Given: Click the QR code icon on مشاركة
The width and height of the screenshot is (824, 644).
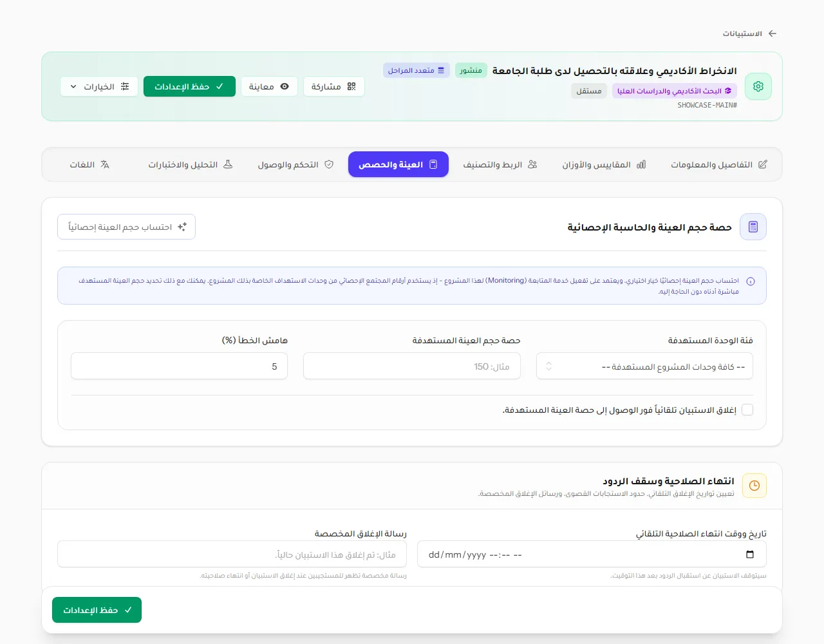Looking at the screenshot, I should (351, 86).
